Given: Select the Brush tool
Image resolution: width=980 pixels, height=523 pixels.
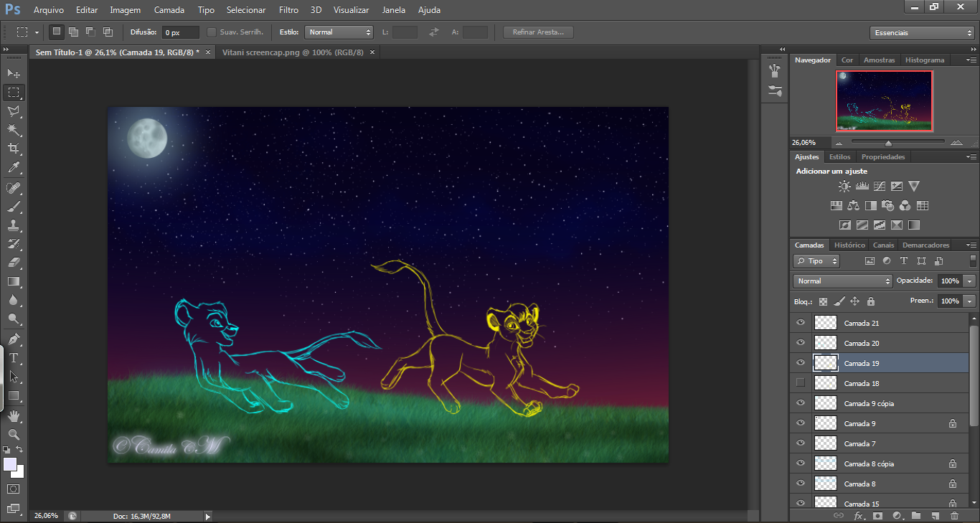Looking at the screenshot, I should 14,207.
